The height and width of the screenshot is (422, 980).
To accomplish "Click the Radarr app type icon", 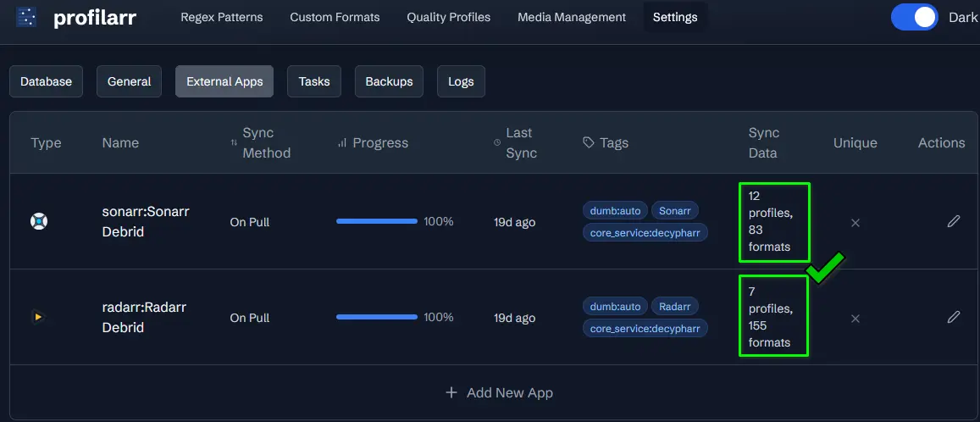I will point(39,317).
